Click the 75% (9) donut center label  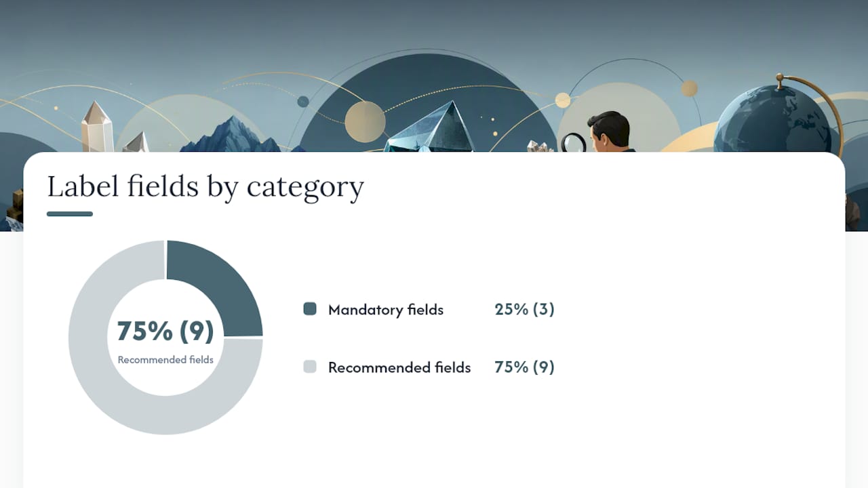[x=165, y=331]
